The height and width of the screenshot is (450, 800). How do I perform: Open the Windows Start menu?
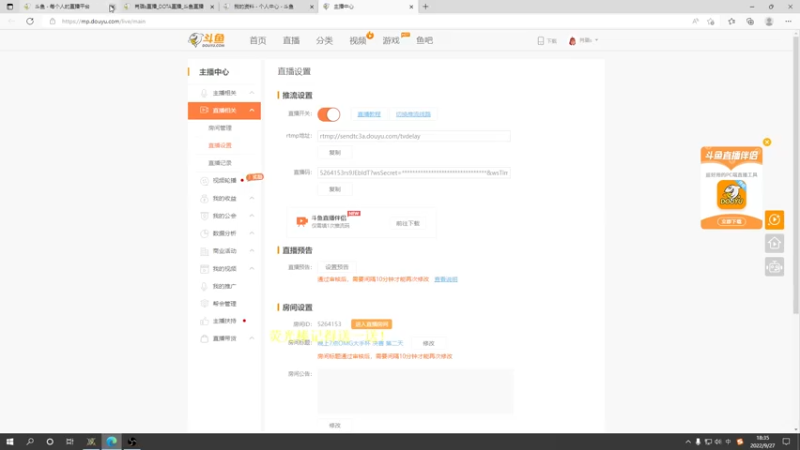(10, 442)
